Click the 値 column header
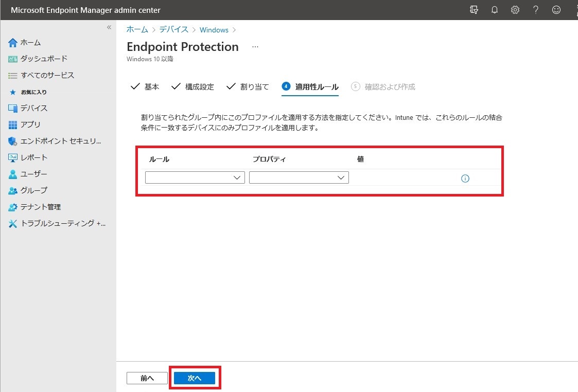This screenshot has height=392, width=578. click(x=360, y=159)
